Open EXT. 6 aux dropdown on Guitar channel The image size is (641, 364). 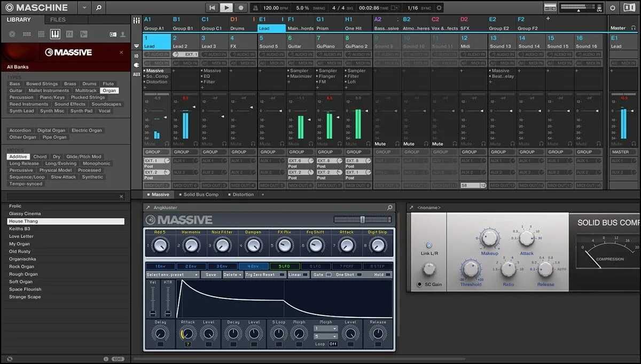[x=301, y=161]
